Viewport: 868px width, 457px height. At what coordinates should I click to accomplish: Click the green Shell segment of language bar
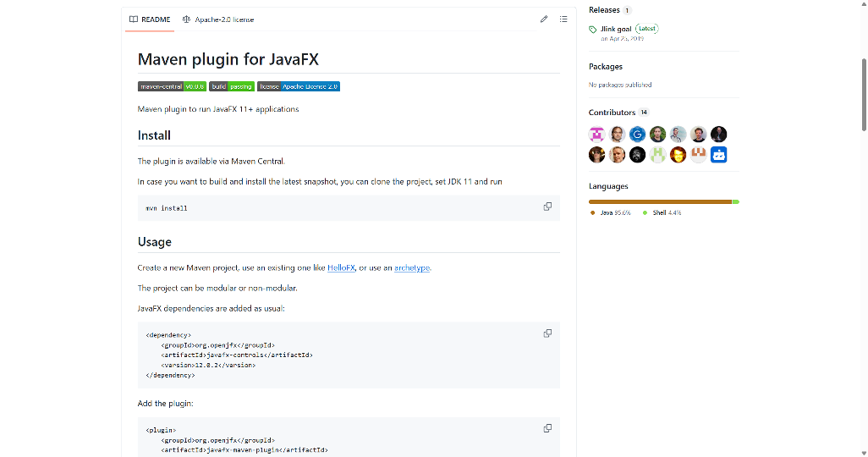pos(736,201)
